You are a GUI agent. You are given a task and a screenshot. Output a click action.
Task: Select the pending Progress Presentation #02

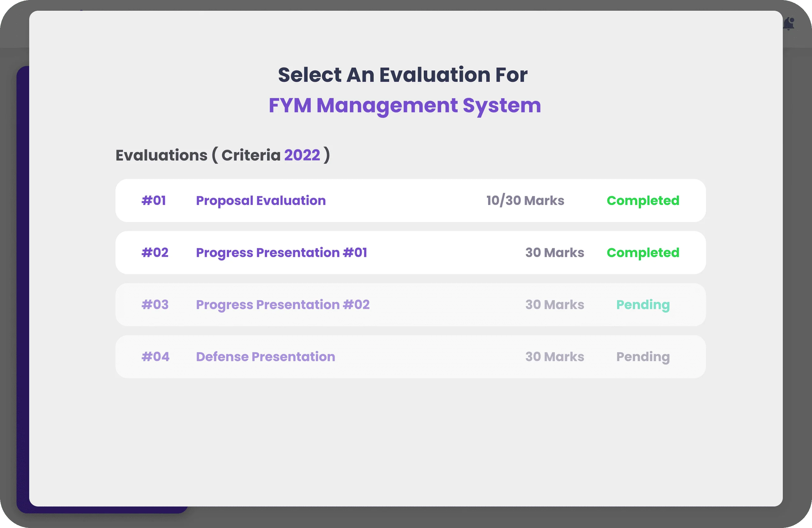pos(283,305)
